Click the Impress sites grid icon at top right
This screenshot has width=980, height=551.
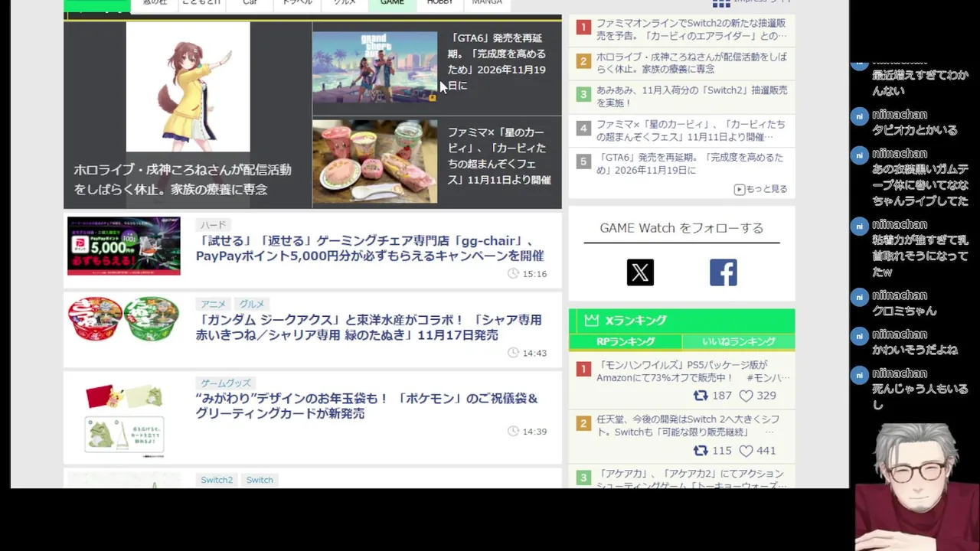[721, 3]
